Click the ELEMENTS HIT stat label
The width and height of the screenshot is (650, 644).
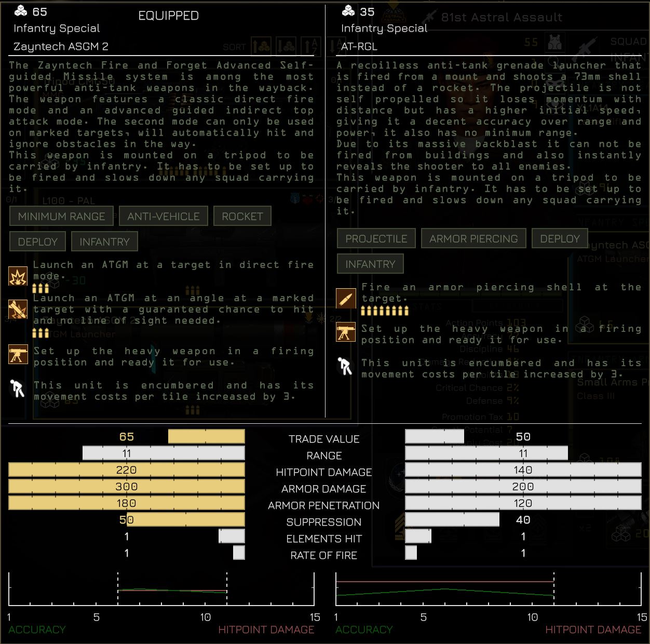(324, 539)
